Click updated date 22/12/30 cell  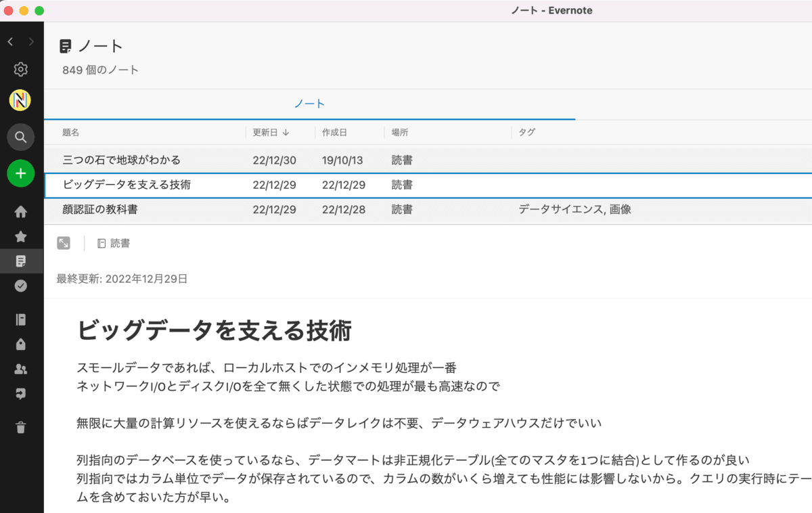[274, 160]
